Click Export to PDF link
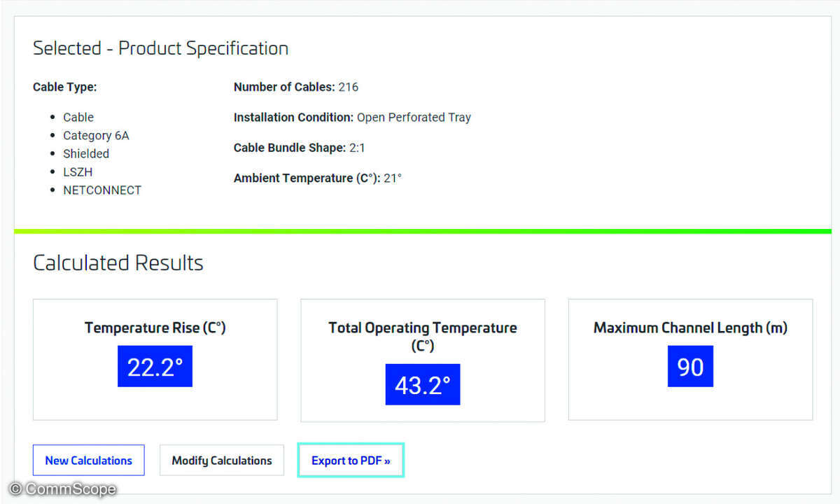The height and width of the screenshot is (504, 840). click(351, 461)
